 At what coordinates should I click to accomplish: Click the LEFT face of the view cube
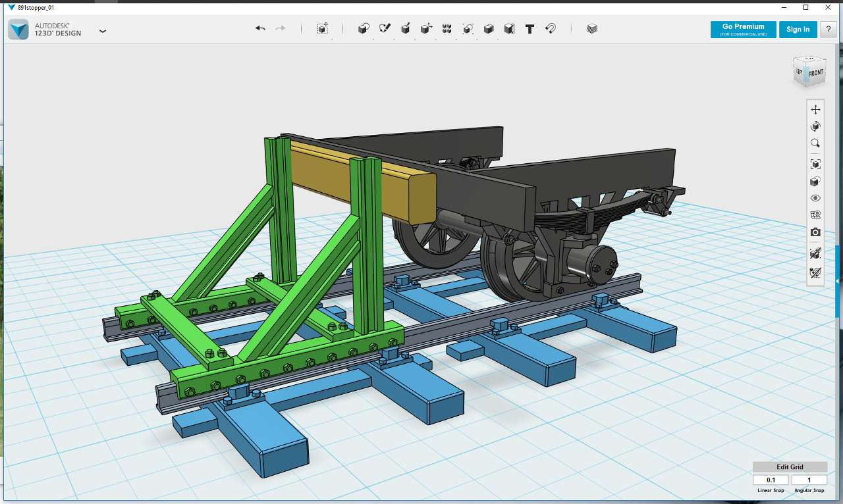(800, 71)
